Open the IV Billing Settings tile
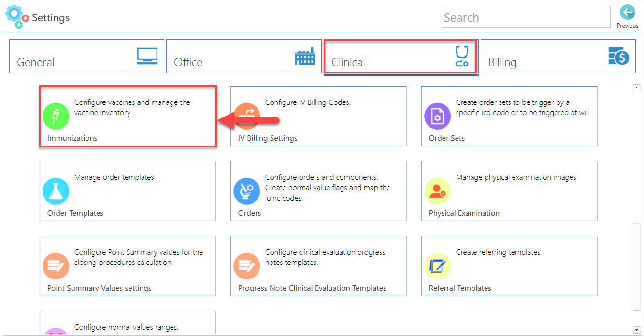Image resolution: width=644 pixels, height=336 pixels. (318, 116)
